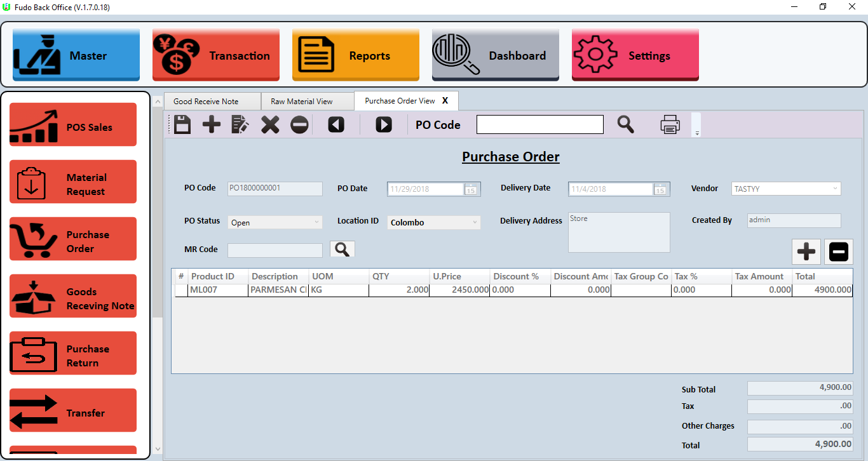Click the PO Code search magnifier

[x=626, y=124]
